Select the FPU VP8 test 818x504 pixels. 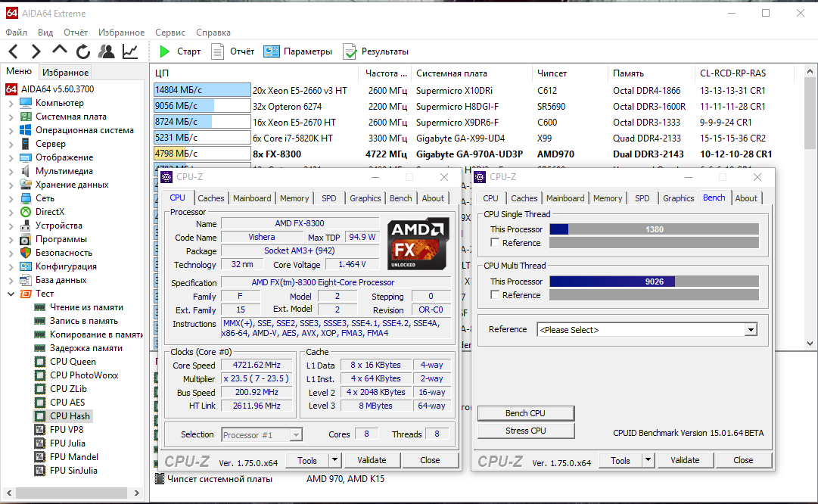(67, 429)
